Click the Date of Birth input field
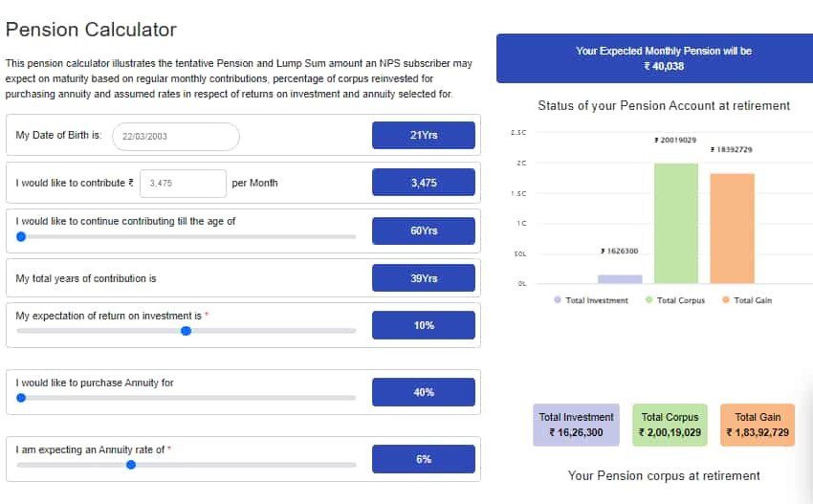 [x=176, y=137]
